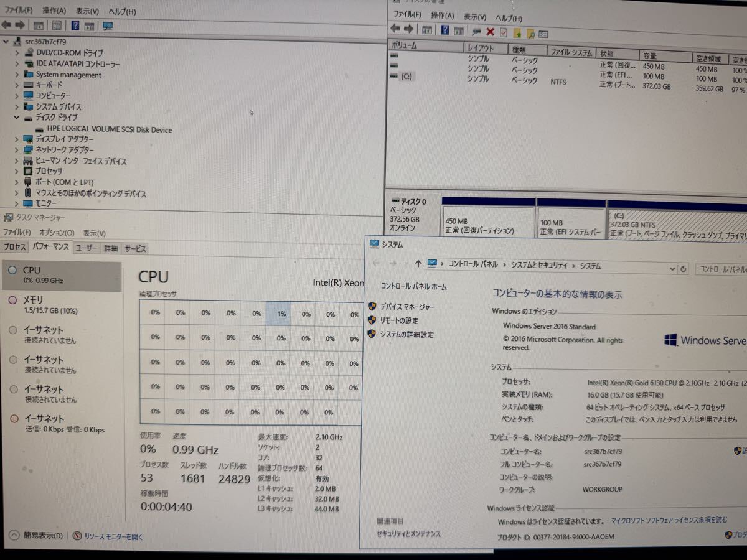Select the HPE LOGICAL VOLUME SCSI Disk Device
This screenshot has height=560, width=747.
pos(109,129)
